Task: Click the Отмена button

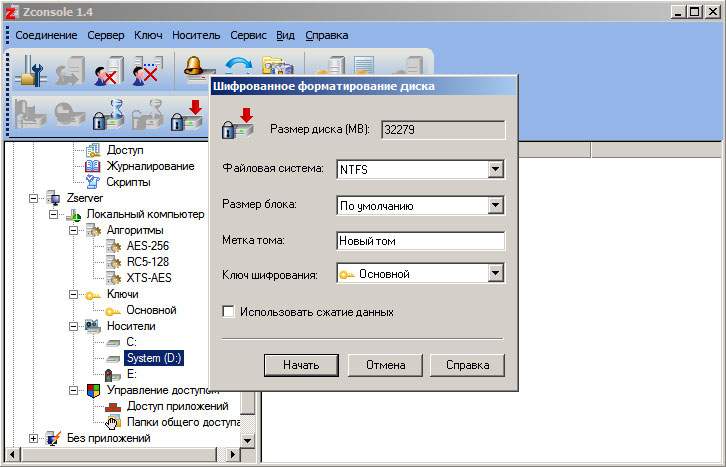Action: tap(385, 365)
